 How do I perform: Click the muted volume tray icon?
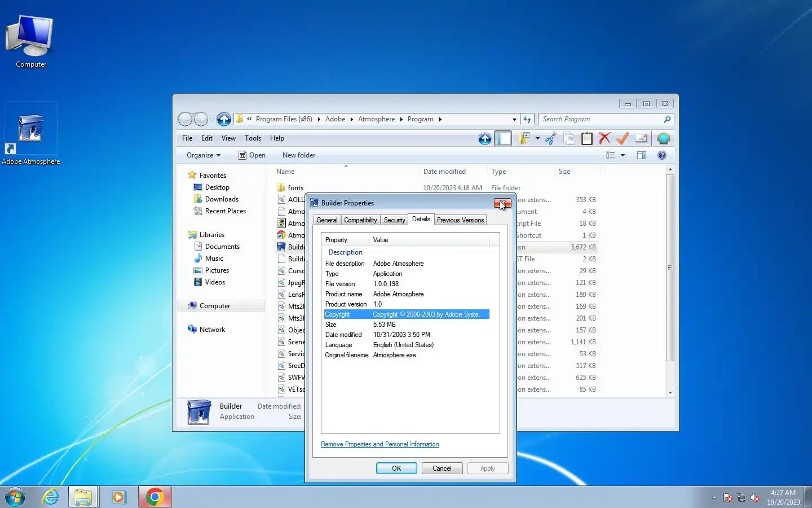click(755, 498)
